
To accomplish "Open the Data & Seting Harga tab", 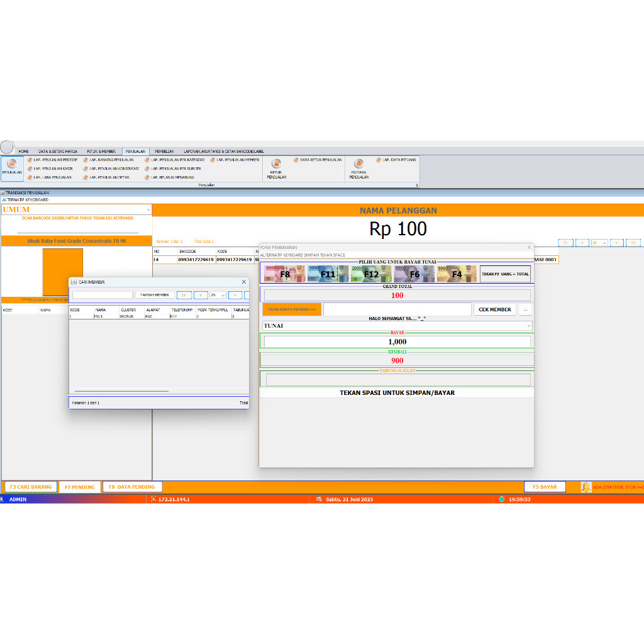I will coord(58,152).
